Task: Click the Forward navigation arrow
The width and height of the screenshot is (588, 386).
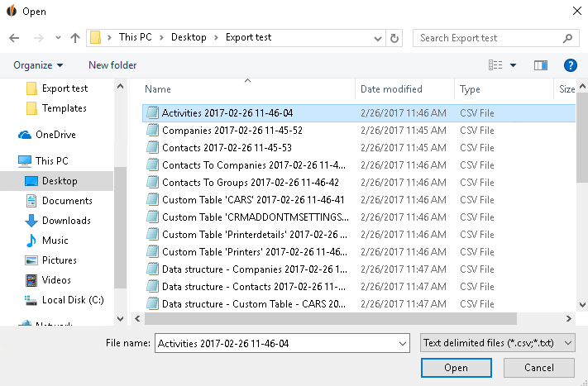Action: [39, 38]
